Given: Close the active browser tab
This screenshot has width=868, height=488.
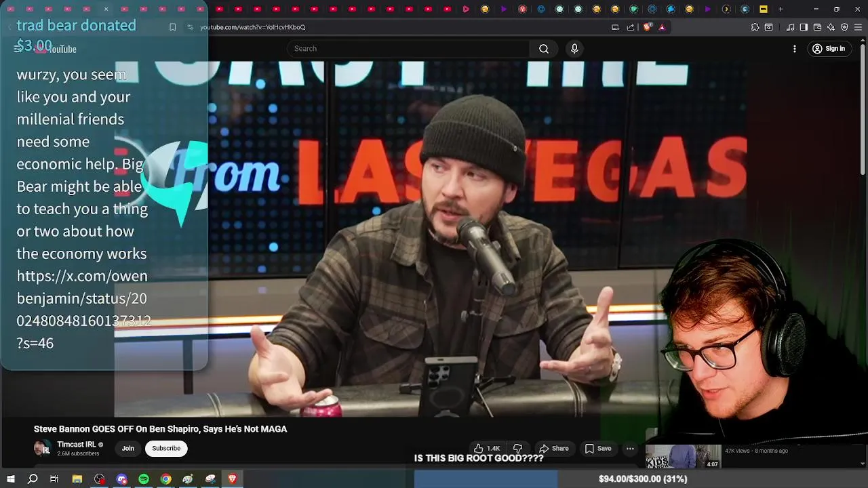Looking at the screenshot, I should click(x=106, y=9).
